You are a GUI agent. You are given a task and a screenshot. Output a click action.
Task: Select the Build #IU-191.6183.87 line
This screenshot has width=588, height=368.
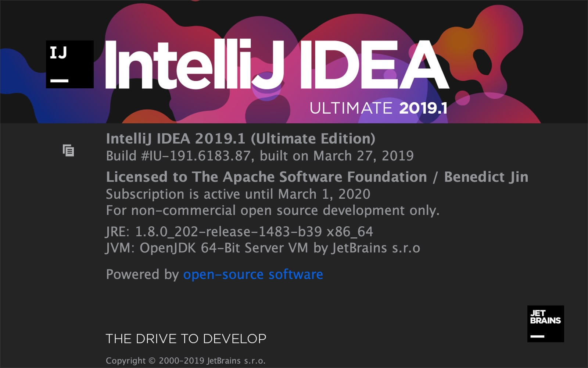pyautogui.click(x=259, y=156)
